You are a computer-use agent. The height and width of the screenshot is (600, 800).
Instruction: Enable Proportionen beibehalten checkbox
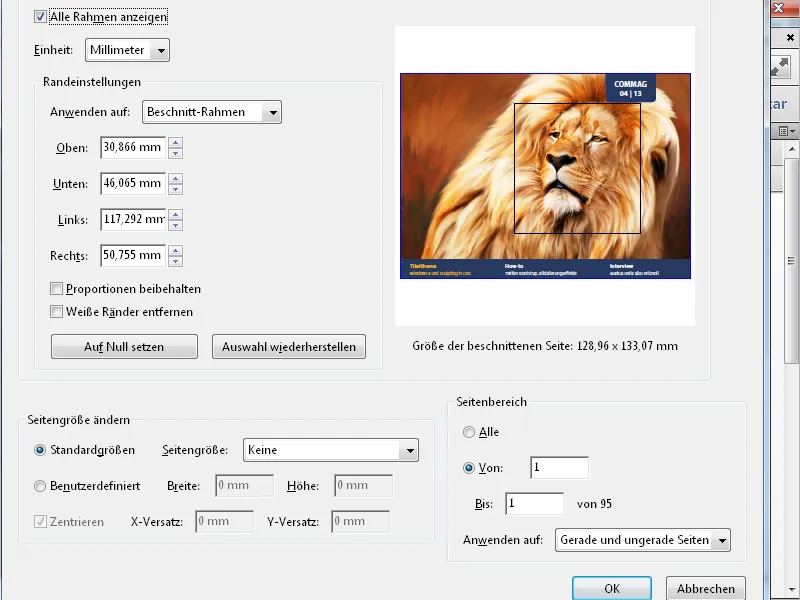[56, 289]
